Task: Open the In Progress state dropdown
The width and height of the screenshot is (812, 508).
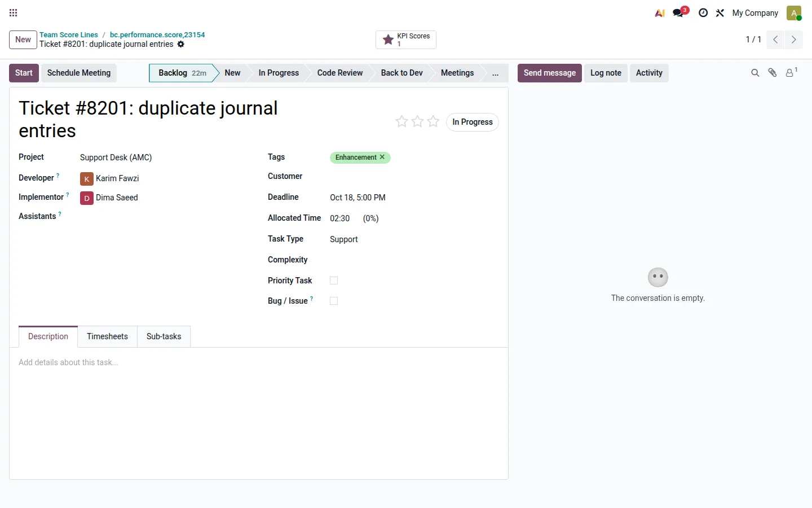Action: (x=473, y=122)
